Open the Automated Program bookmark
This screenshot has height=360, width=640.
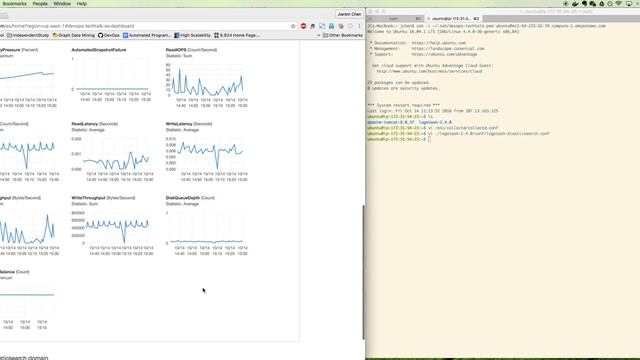[x=147, y=36]
